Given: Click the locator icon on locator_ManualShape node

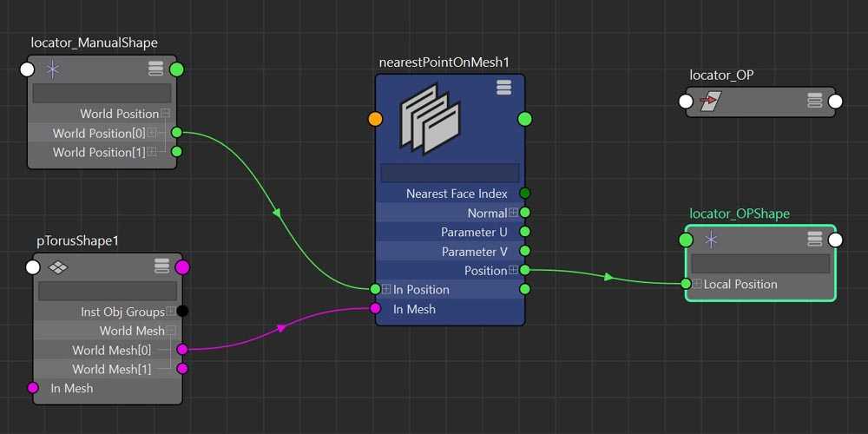Looking at the screenshot, I should click(53, 69).
